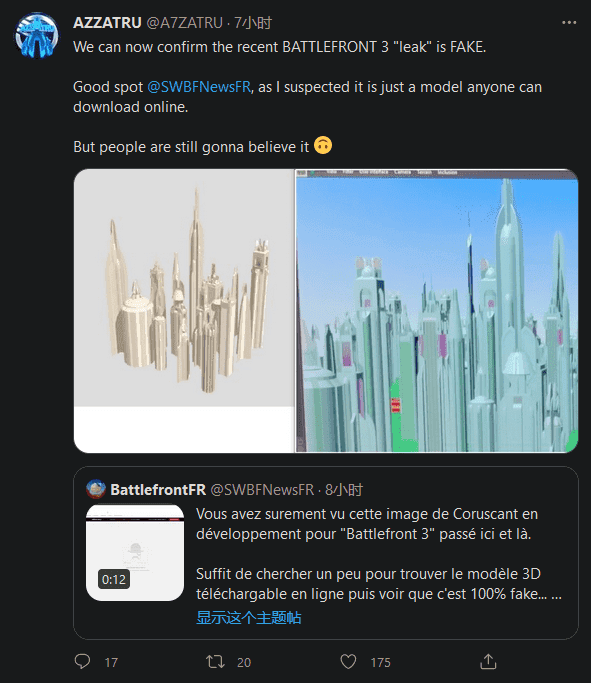Click the upside-down face emoji
This screenshot has height=683, width=591.
(x=323, y=145)
